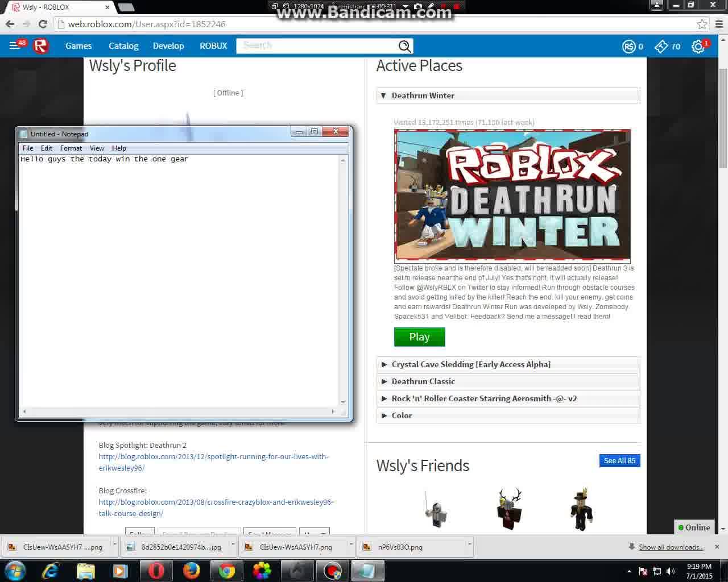
Task: Open Notepad's Help menu
Action: (119, 148)
